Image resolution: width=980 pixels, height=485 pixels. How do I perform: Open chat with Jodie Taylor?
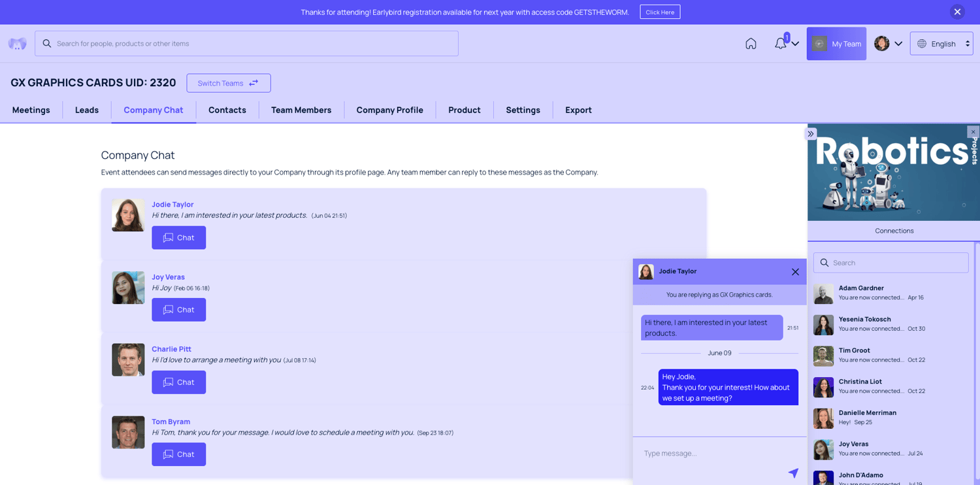tap(179, 238)
